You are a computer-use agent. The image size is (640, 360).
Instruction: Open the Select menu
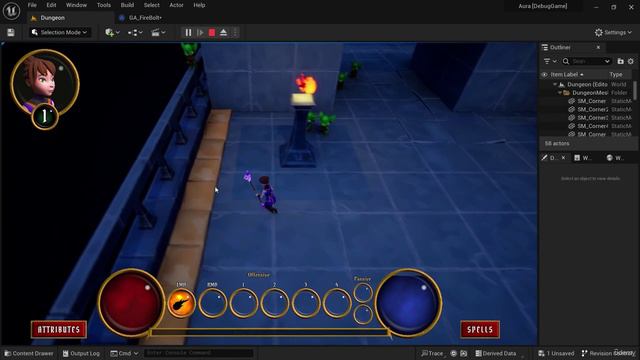click(x=151, y=5)
